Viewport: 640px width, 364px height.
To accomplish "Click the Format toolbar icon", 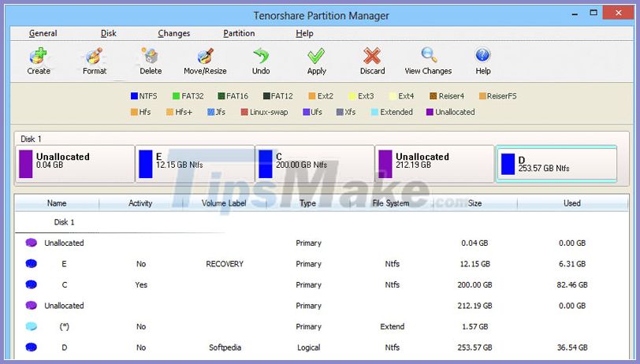I will [x=95, y=56].
